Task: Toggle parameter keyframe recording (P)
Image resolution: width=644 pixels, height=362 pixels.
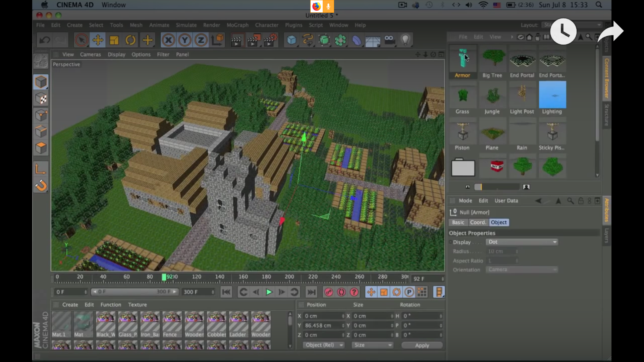Action: pyautogui.click(x=409, y=292)
